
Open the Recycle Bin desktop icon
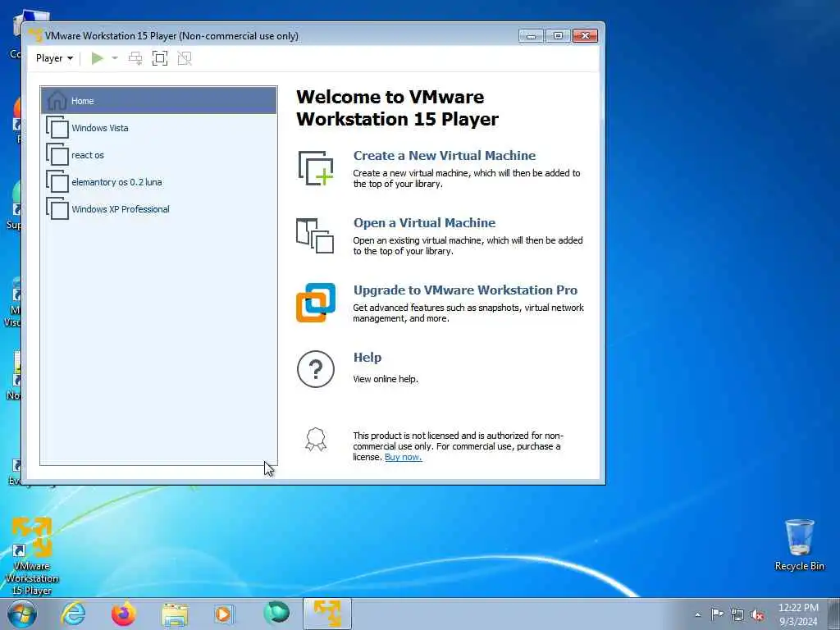(799, 545)
